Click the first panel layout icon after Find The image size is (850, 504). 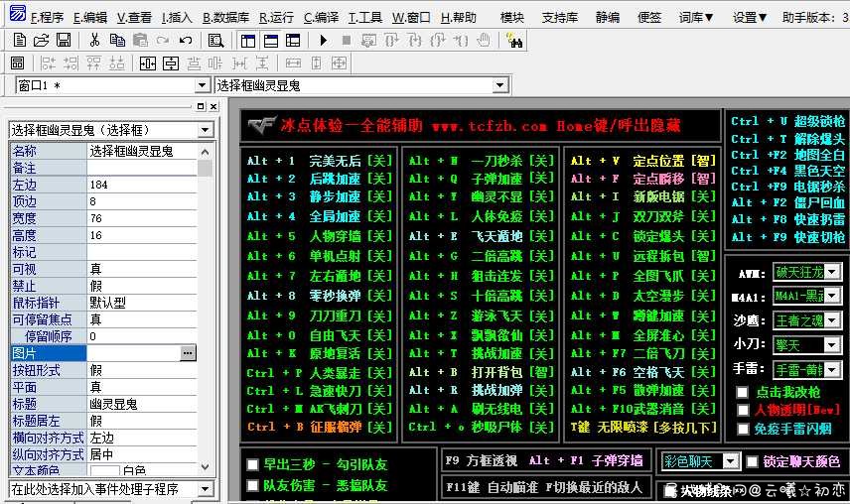pyautogui.click(x=248, y=41)
